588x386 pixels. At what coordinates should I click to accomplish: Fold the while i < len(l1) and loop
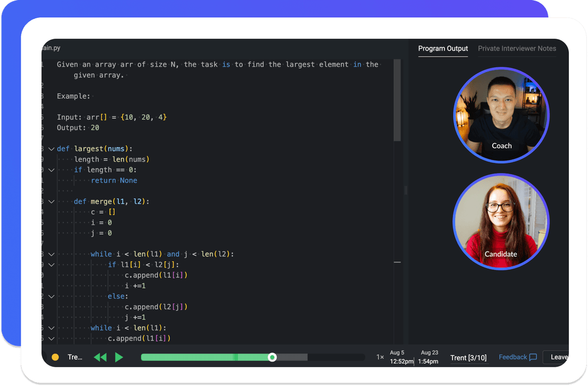(x=51, y=254)
